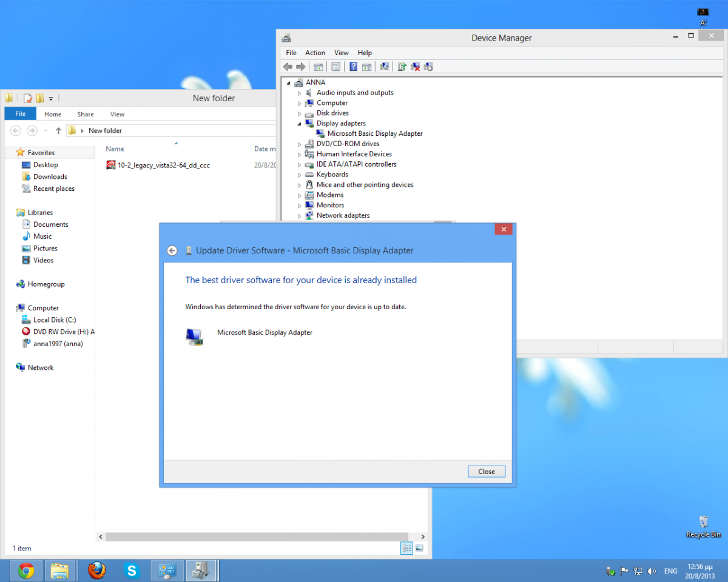
Task: Select the 10-2_legacy_vista32-64_dd_ccc file name
Action: 164,165
